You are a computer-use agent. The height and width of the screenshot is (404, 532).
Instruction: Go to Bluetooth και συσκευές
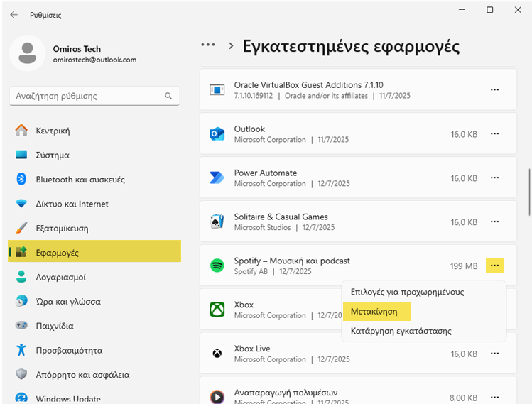94,180
